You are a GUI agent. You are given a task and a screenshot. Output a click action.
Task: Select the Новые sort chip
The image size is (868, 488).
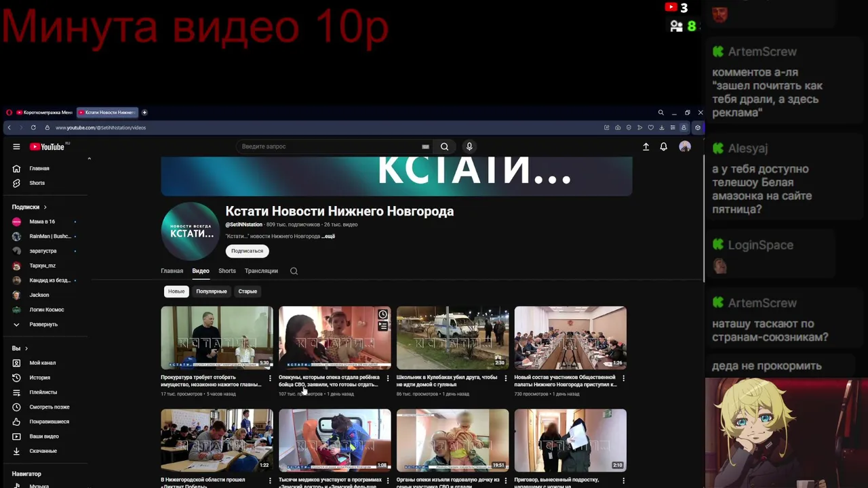coord(176,291)
